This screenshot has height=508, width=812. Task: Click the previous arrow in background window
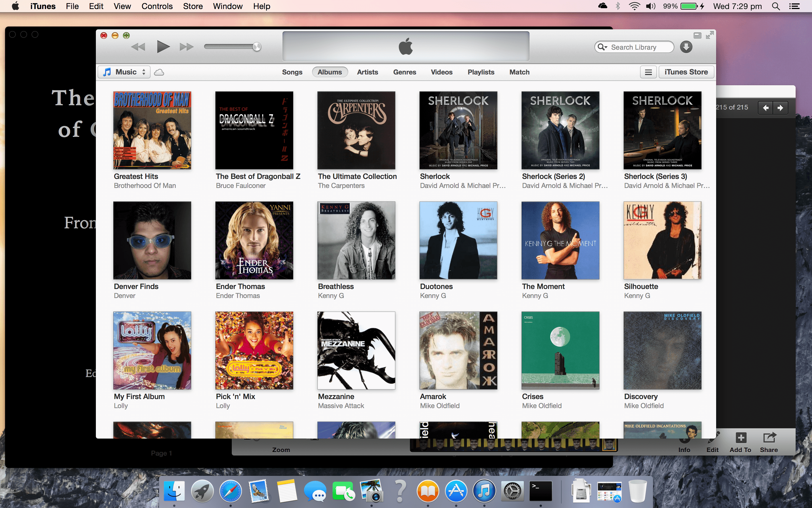coord(766,108)
